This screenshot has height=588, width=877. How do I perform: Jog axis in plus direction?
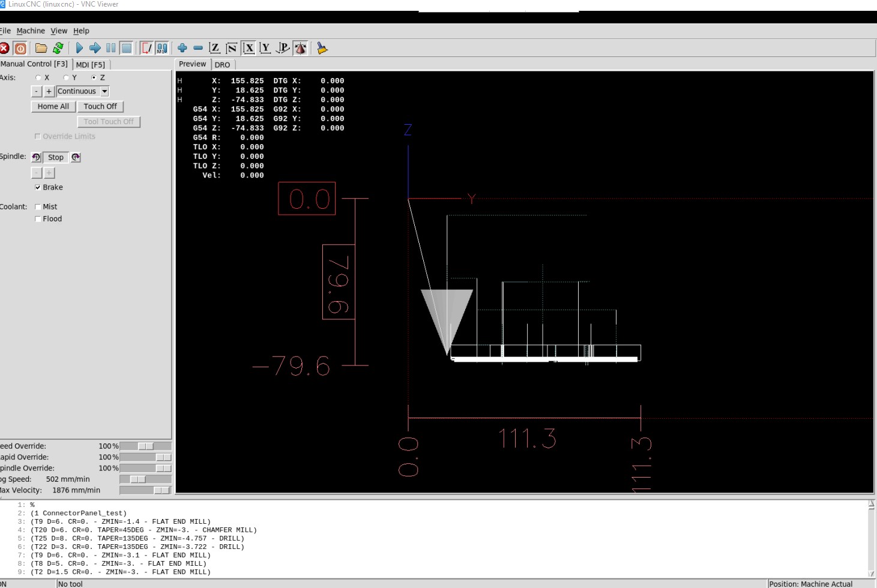(49, 91)
